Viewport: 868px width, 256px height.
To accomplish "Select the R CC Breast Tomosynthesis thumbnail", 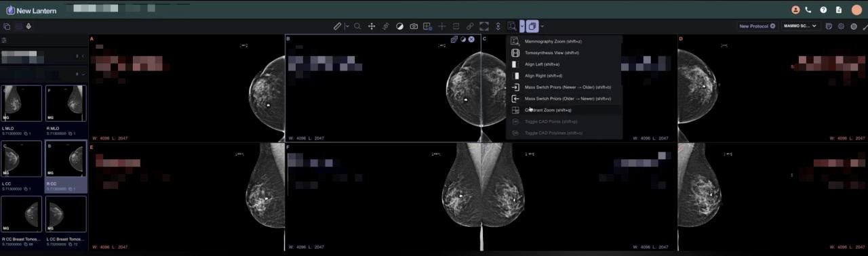I will 22,215.
